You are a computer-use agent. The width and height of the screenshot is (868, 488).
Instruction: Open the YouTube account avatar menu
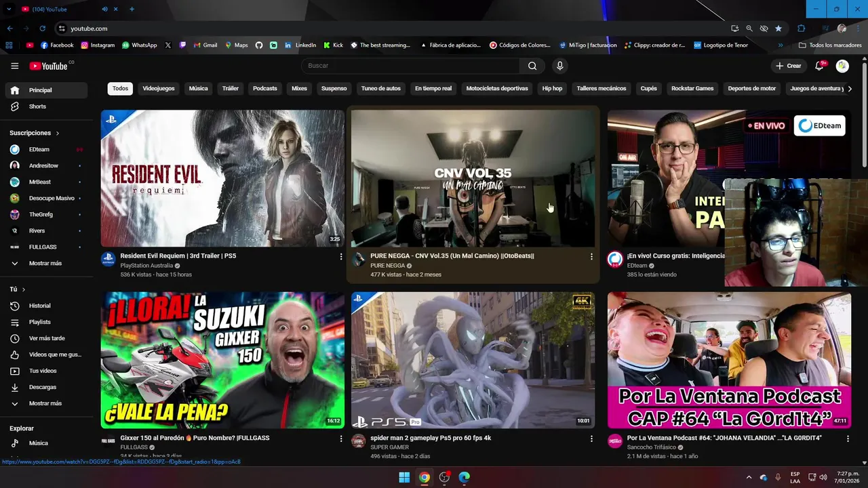[x=842, y=66]
